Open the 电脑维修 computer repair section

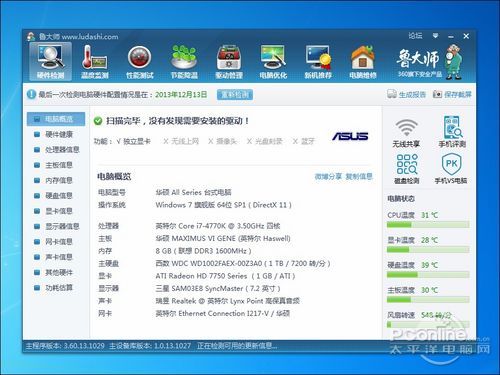coord(363,61)
